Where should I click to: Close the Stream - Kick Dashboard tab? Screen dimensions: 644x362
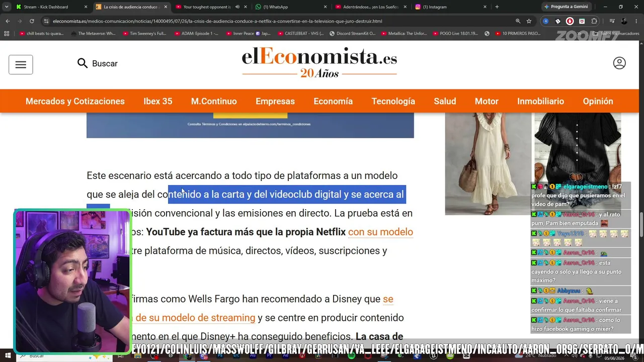click(86, 7)
